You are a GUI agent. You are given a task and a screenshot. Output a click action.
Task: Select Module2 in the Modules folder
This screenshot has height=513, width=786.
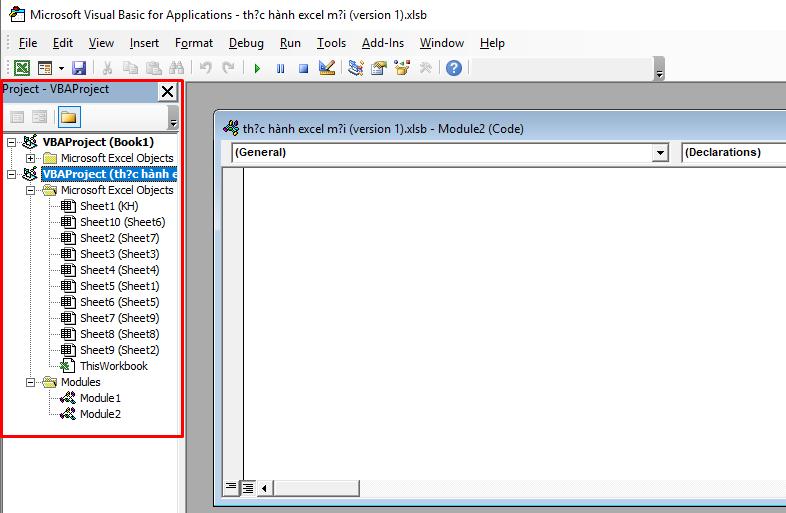(100, 414)
